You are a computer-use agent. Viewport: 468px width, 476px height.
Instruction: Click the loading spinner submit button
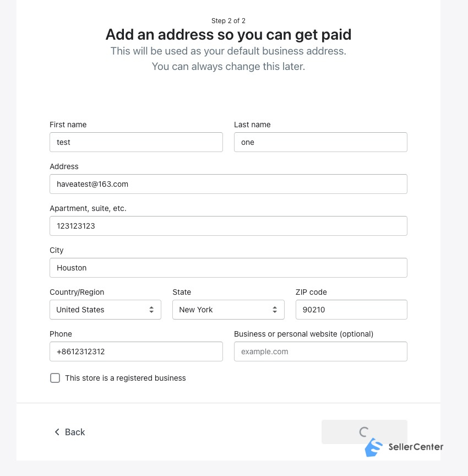(x=364, y=432)
